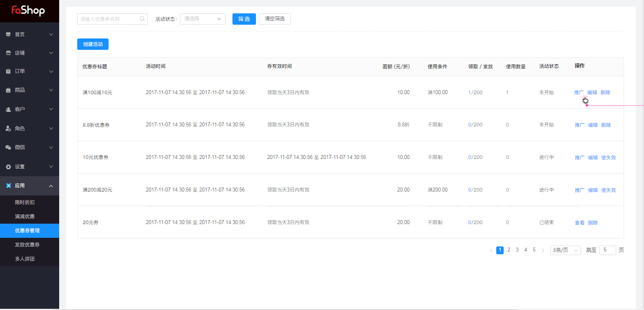This screenshot has height=310, width=644.
Task: Collapse the 应用 menu chevron
Action: 51,186
